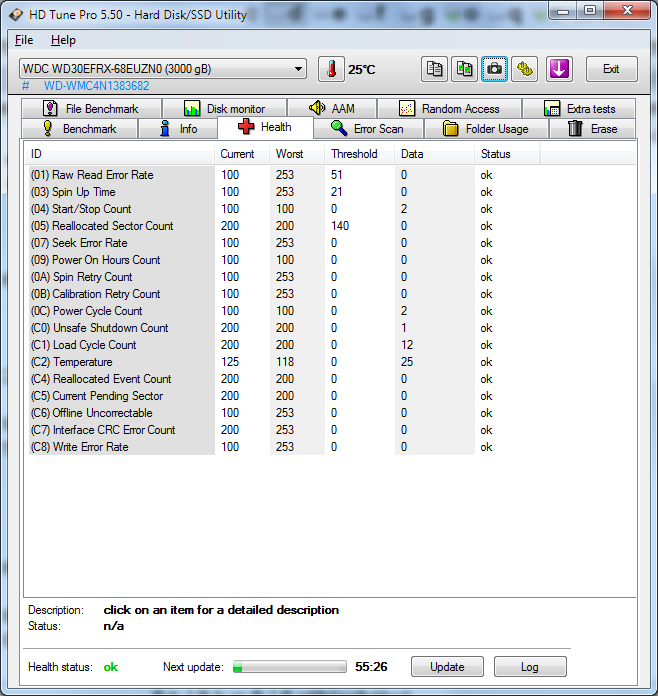Screen dimensions: 658x696
Task: Click the Benchmark light bulb icon
Action: (x=48, y=129)
